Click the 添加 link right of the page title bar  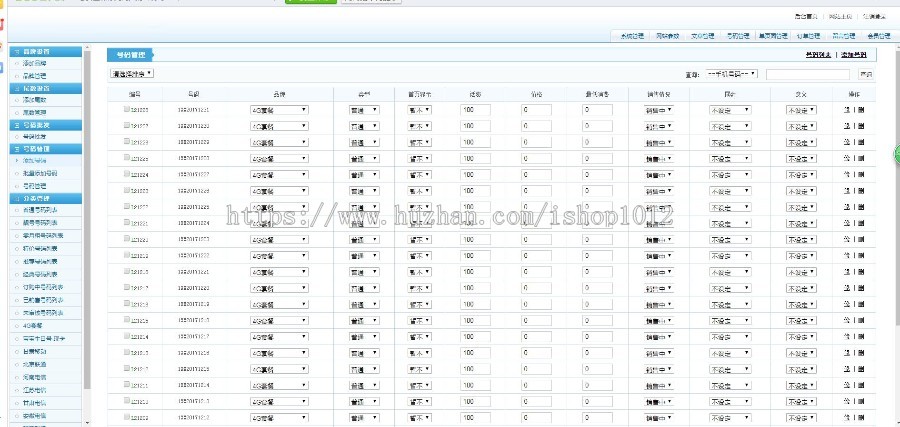[854, 55]
